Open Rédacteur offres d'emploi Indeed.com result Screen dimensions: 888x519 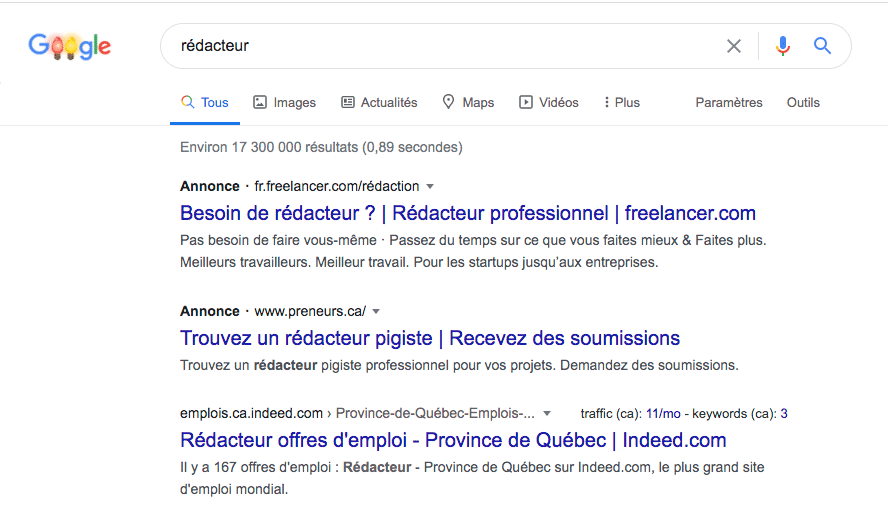pos(453,440)
